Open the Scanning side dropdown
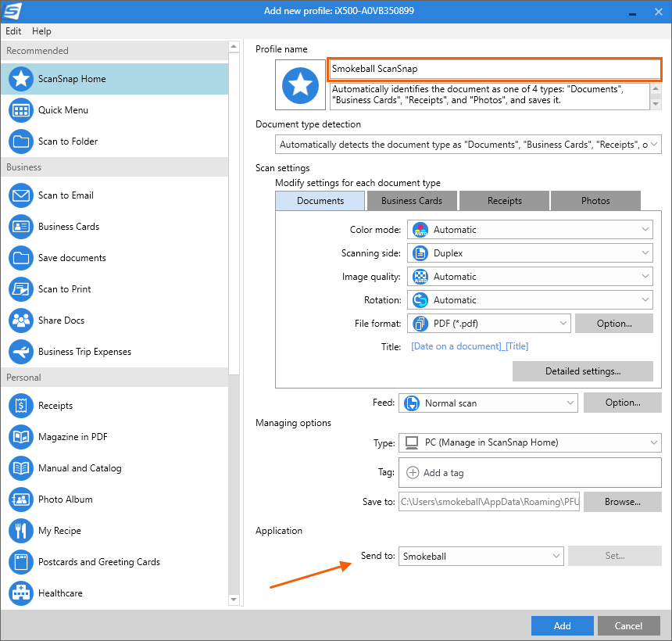 (x=530, y=253)
